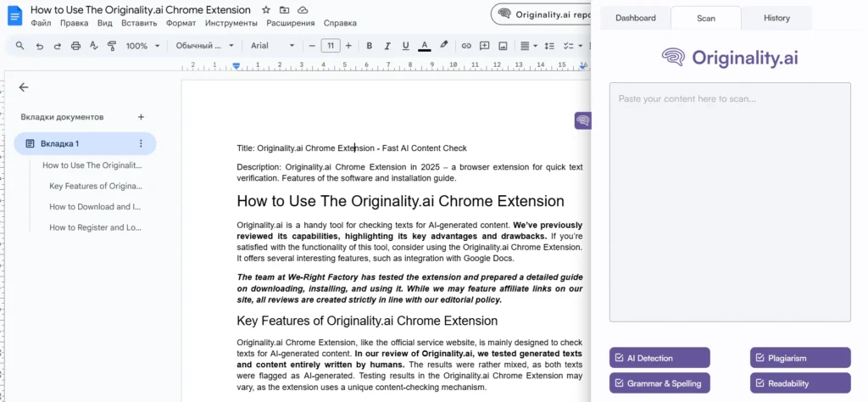Screen dimensions: 868x402
Task: Insert an image
Action: (503, 46)
